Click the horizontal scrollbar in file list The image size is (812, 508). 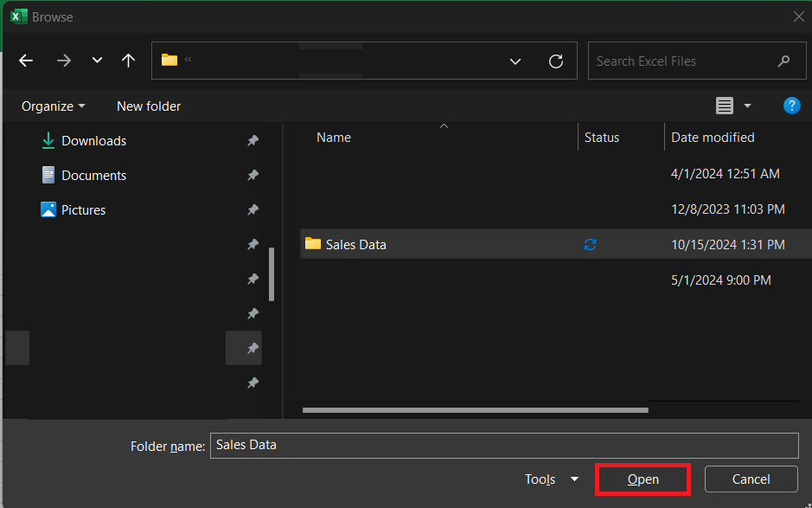(476, 410)
